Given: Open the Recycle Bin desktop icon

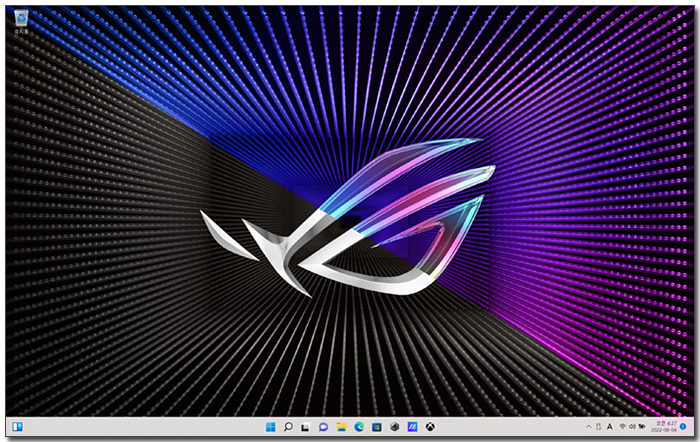Looking at the screenshot, I should click(21, 22).
